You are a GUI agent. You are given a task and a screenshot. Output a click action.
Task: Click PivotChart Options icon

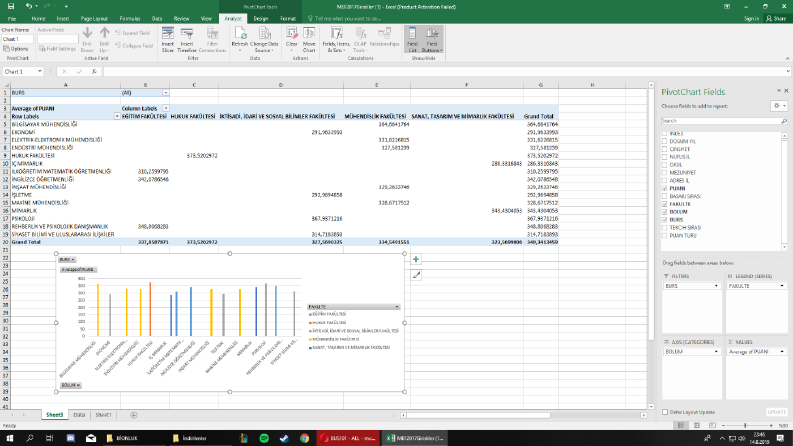(x=16, y=49)
